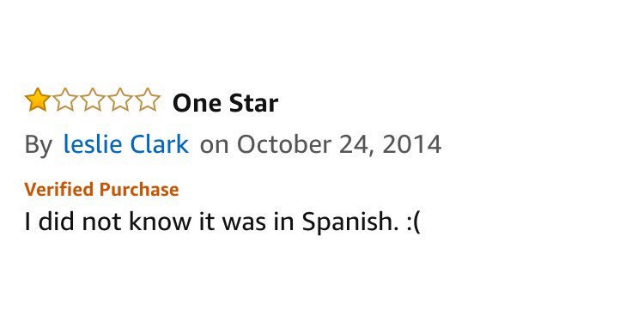This screenshot has height=334, width=644.
Task: Click the review sentence about Spanish
Action: (222, 222)
